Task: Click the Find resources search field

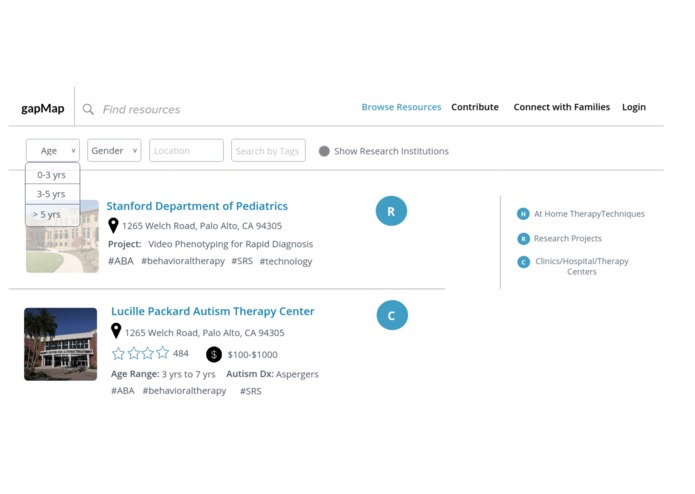Action: (x=141, y=109)
